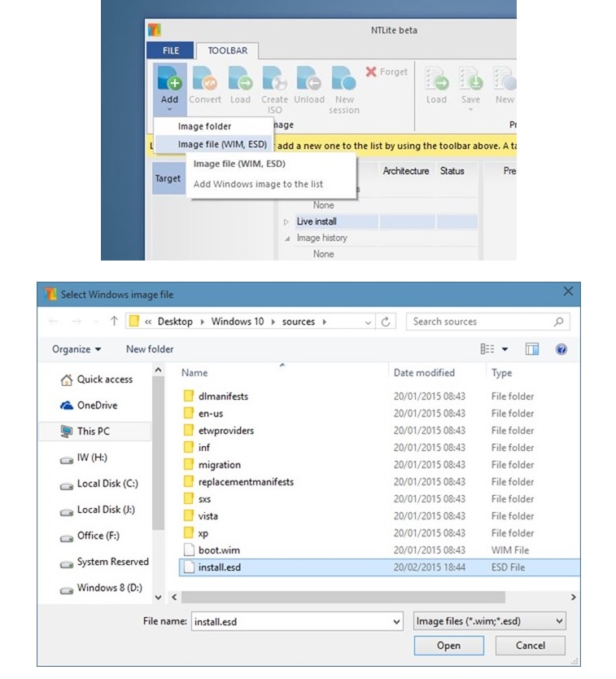
Task: Choose Image file (WIM, ESD) menu entry
Action: [x=213, y=144]
